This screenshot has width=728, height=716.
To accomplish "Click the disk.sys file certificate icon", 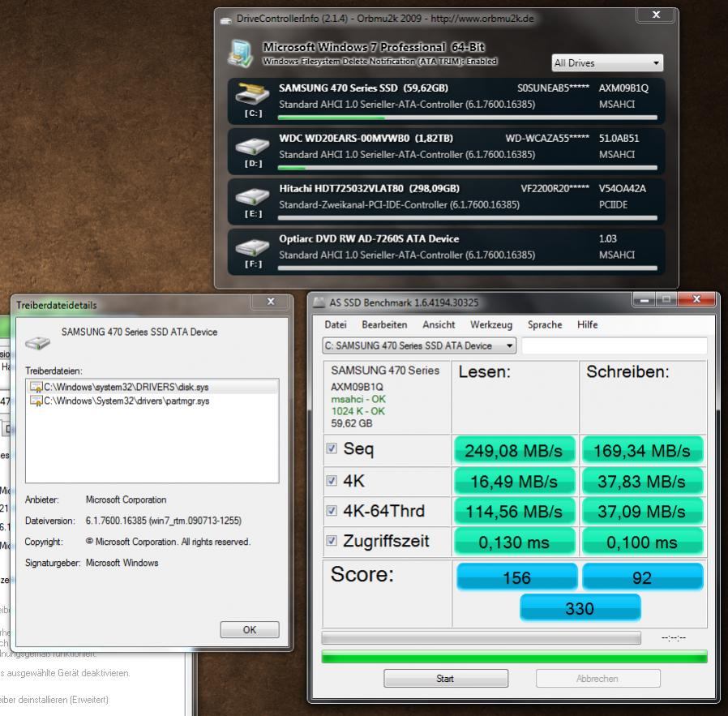I will click(x=36, y=387).
